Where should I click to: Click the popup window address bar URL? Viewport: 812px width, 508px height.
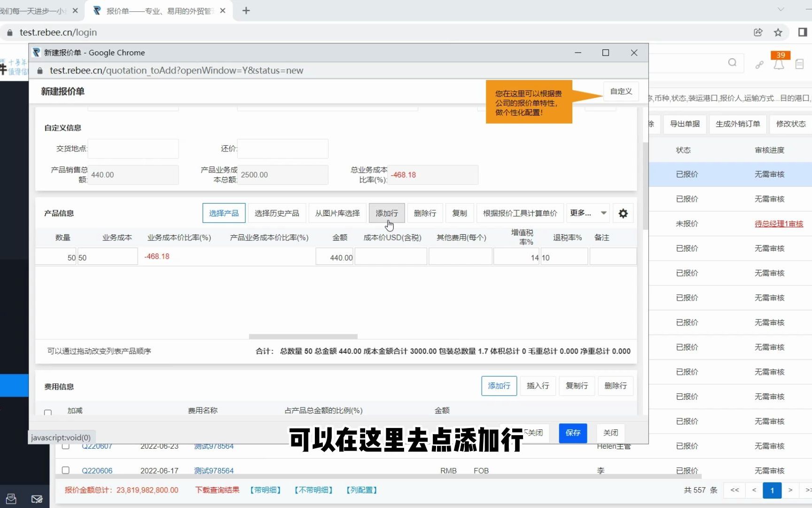pos(177,71)
